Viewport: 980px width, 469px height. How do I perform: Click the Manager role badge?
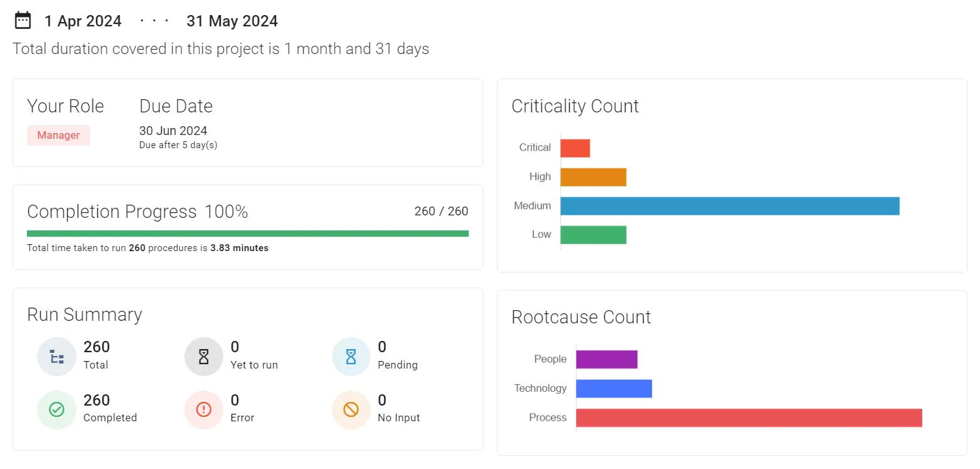tap(58, 136)
